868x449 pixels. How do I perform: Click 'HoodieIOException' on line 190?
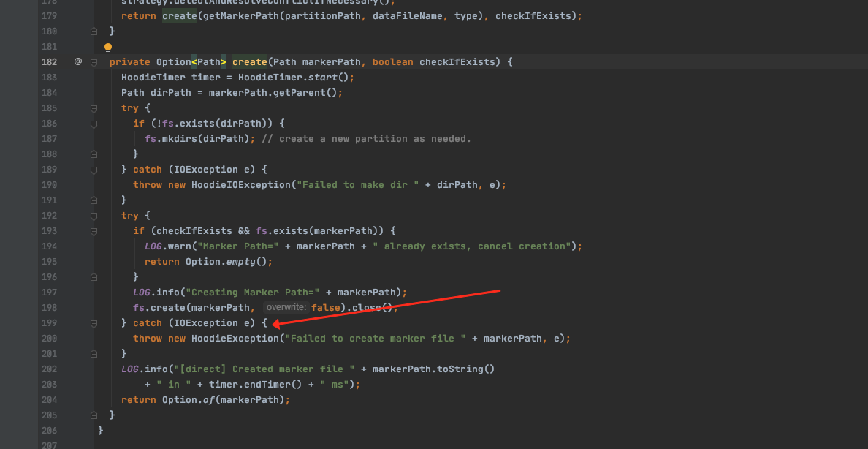(241, 184)
